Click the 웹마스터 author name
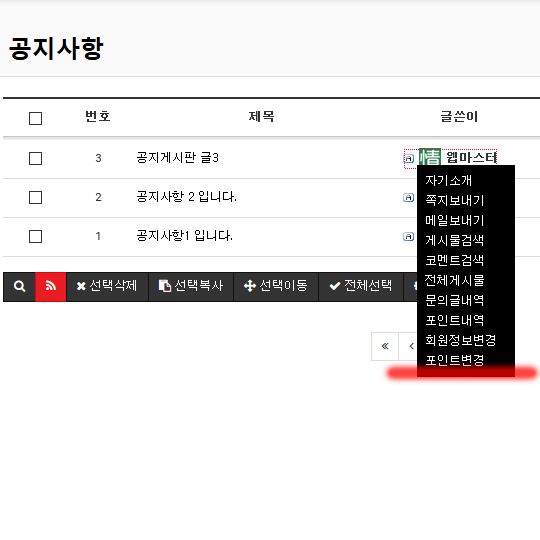540x540 pixels. (x=471, y=158)
